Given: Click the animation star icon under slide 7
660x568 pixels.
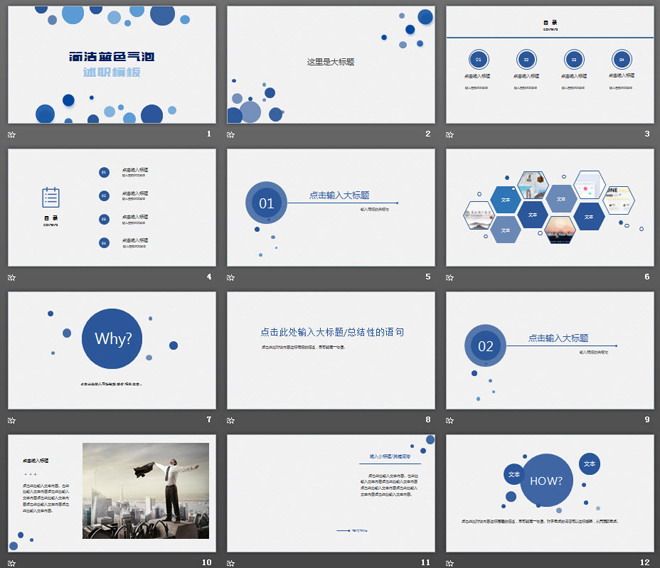Looking at the screenshot, I should (x=12, y=420).
